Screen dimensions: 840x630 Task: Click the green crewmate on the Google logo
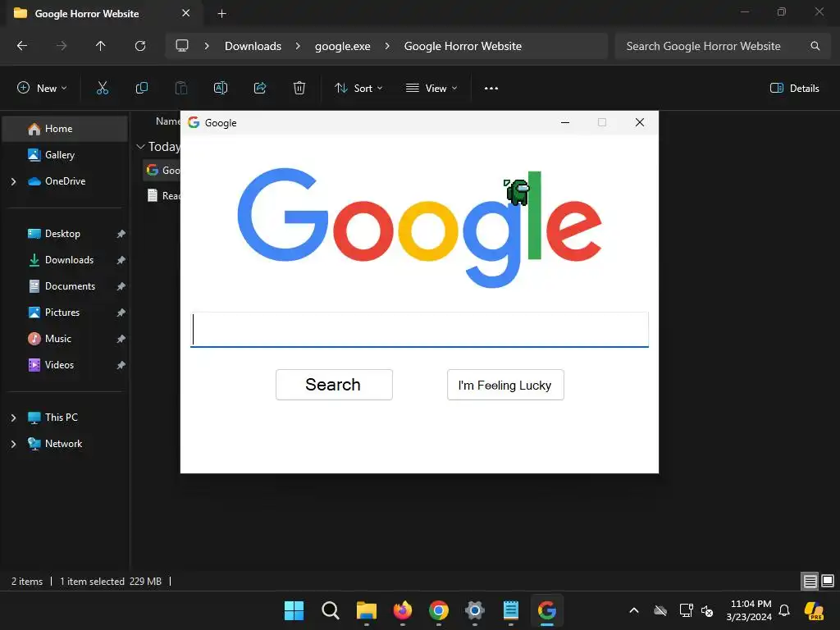517,192
